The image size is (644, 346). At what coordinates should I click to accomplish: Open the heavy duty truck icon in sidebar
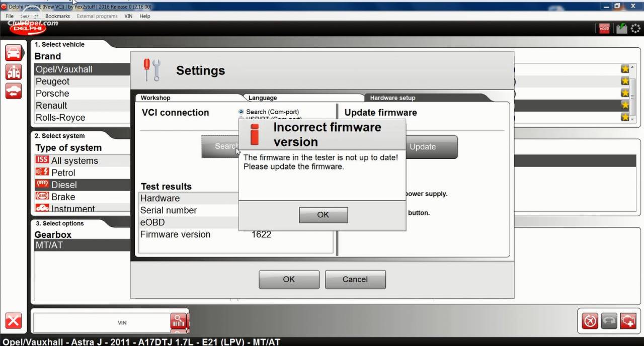pyautogui.click(x=14, y=72)
